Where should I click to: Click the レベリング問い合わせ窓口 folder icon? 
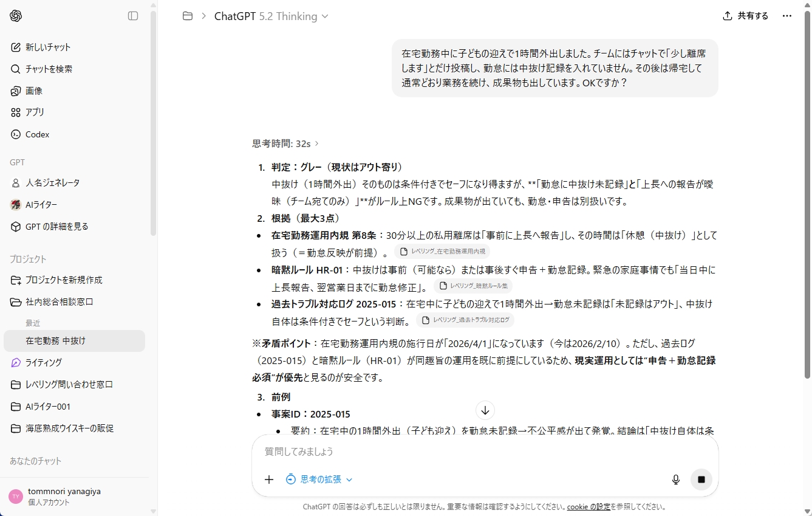tap(16, 385)
